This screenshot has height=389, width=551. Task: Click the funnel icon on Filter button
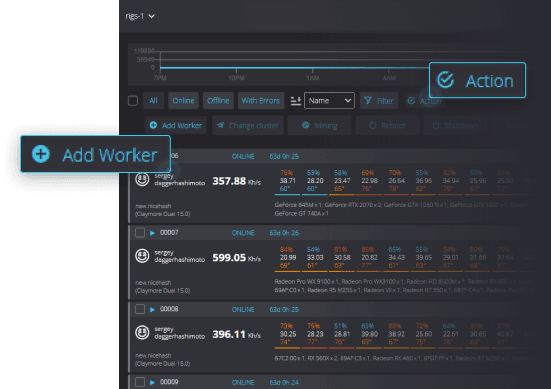coord(368,101)
